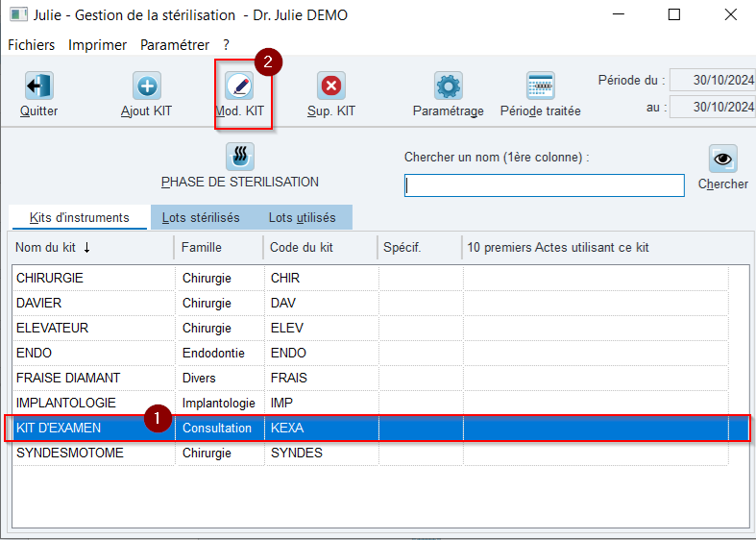
Task: Add a new kit with Ajout KIT
Action: [147, 86]
